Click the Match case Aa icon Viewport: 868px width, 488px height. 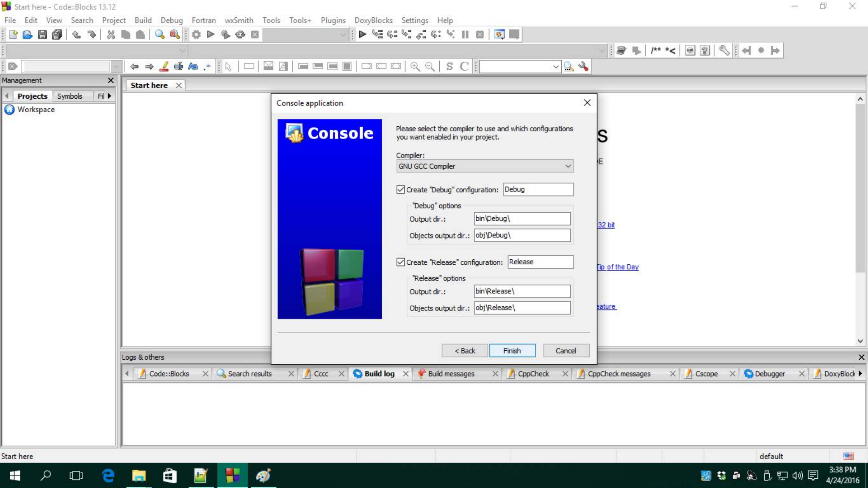click(x=193, y=67)
